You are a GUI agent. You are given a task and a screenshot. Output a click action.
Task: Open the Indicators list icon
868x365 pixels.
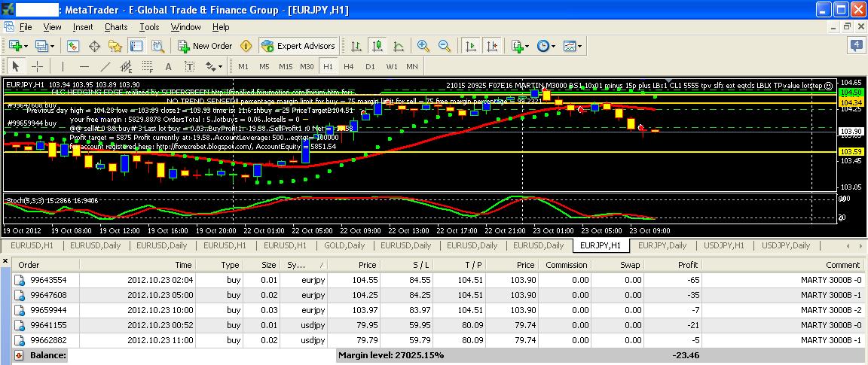pyautogui.click(x=517, y=46)
